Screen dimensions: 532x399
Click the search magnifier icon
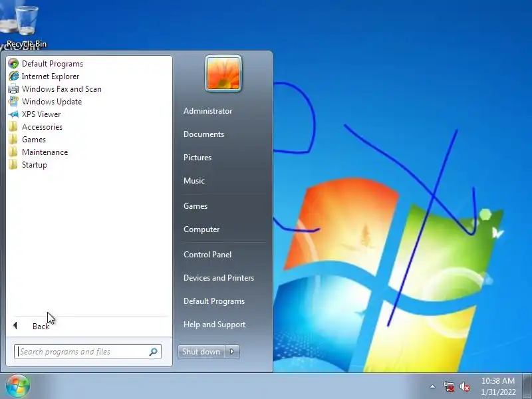[x=154, y=352]
